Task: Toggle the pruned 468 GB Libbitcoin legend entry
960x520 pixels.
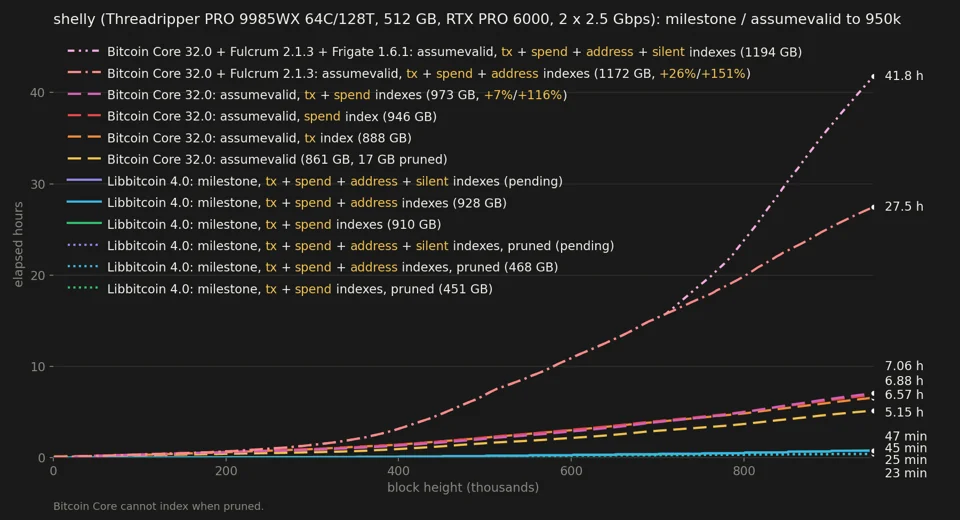Action: pyautogui.click(x=312, y=267)
